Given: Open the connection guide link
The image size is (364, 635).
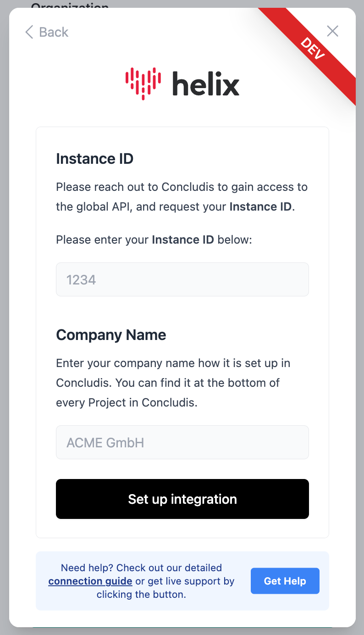Looking at the screenshot, I should (90, 581).
